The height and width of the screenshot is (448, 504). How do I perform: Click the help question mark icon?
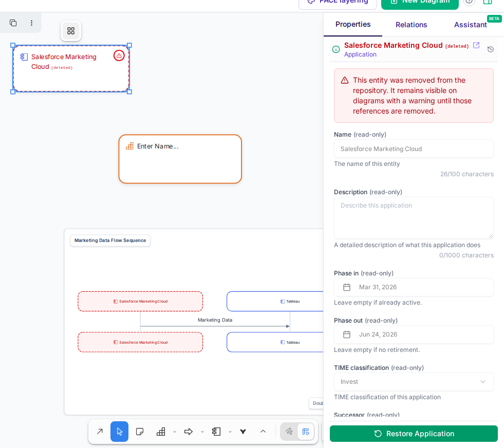tap(469, 2)
